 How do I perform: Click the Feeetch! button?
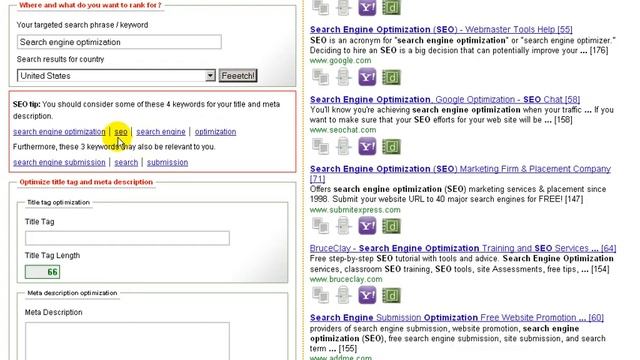pos(238,76)
